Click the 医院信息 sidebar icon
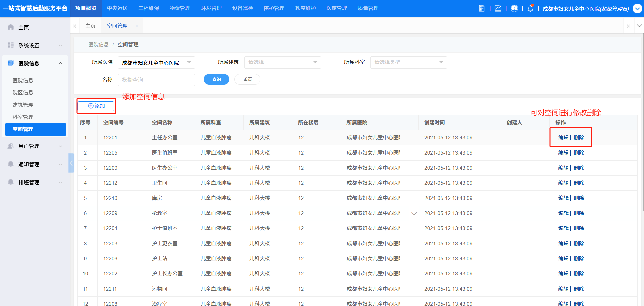 tap(11, 63)
